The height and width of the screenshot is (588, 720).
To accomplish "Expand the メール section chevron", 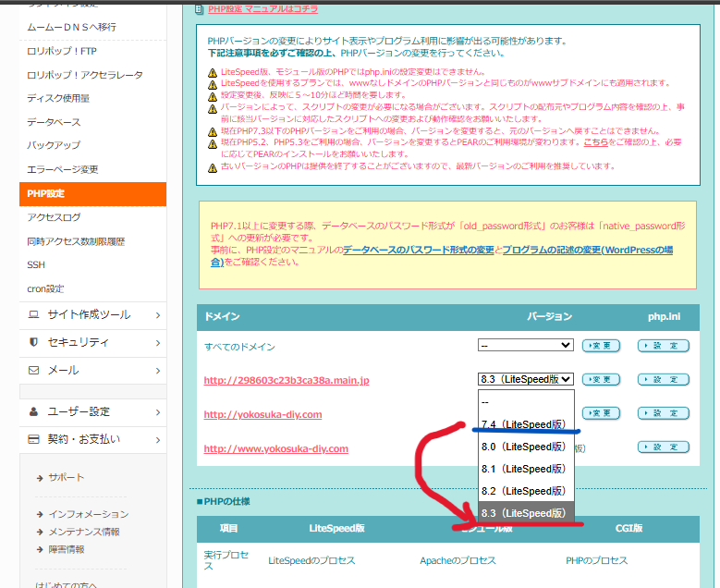I will 158,371.
